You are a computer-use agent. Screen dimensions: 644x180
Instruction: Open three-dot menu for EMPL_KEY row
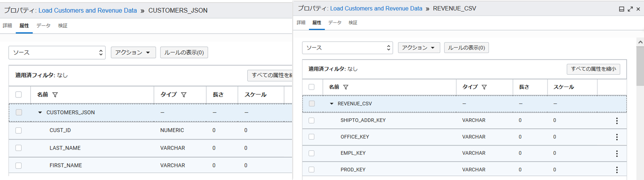(x=617, y=153)
